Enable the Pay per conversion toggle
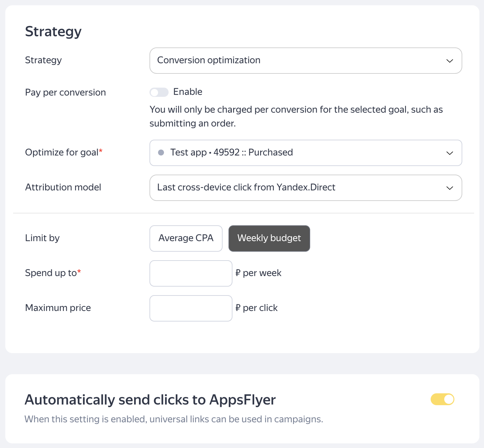The width and height of the screenshot is (484, 448). 159,92
